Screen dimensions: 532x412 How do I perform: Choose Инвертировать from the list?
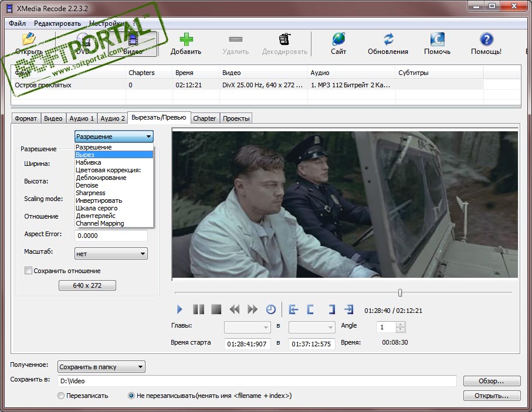click(x=114, y=200)
